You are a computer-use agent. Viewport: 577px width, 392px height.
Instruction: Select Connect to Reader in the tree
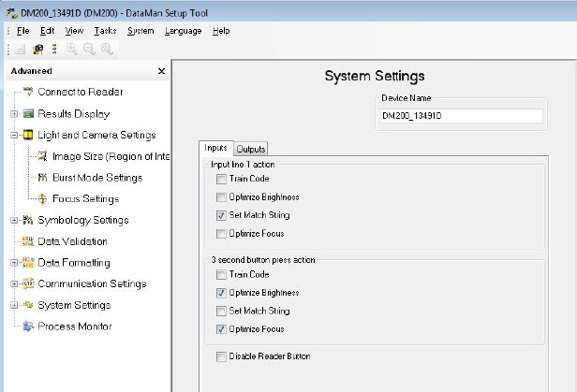coord(81,92)
